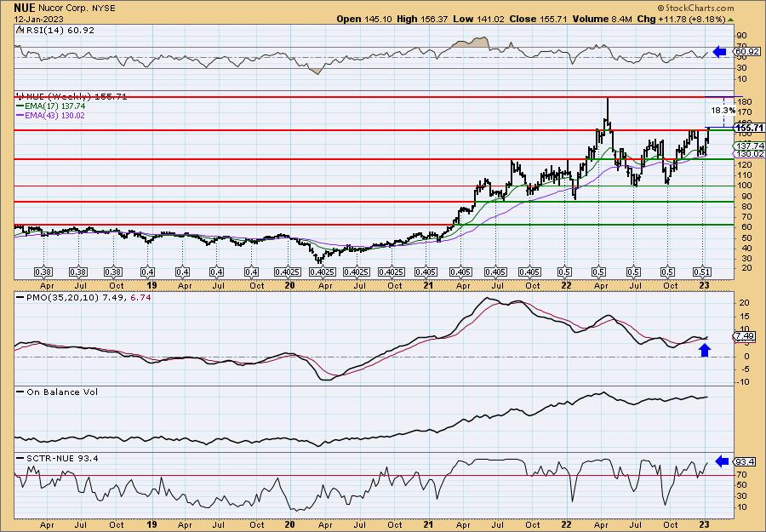Click the 18.3% upside measurement label
The width and height of the screenshot is (766, 532).
pyautogui.click(x=723, y=111)
